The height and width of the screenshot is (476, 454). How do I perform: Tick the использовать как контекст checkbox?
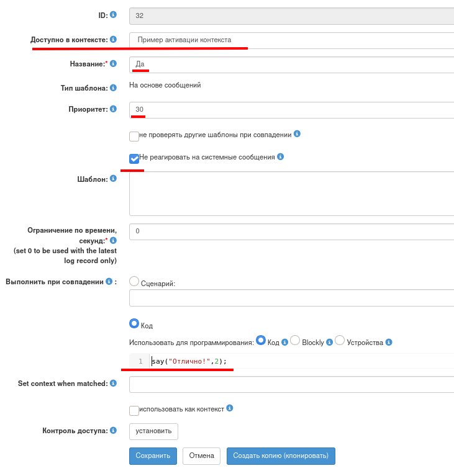134,410
